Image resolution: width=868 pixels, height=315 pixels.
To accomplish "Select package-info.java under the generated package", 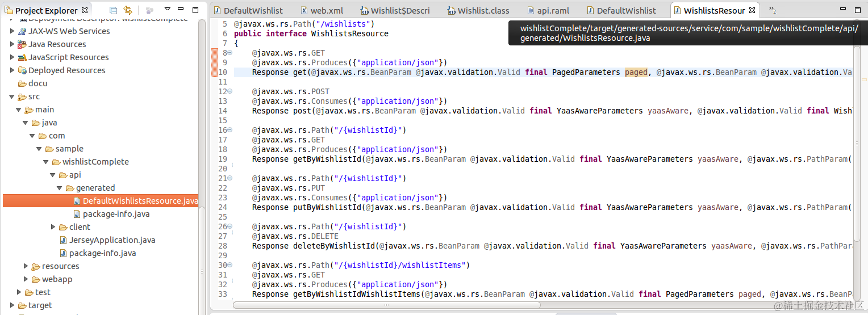I will (x=116, y=214).
